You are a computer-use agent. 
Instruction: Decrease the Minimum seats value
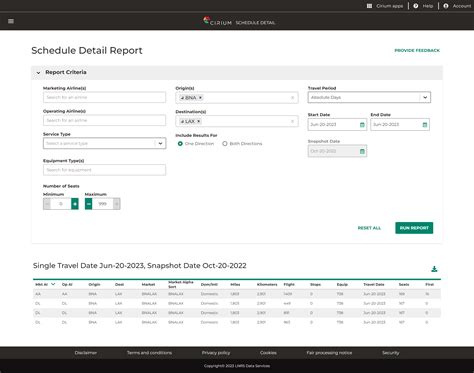pos(47,204)
